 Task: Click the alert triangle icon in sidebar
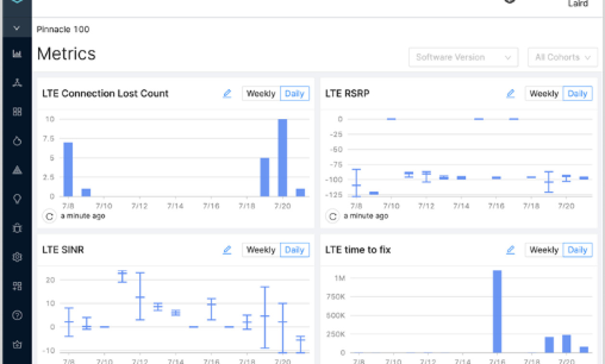(x=17, y=170)
